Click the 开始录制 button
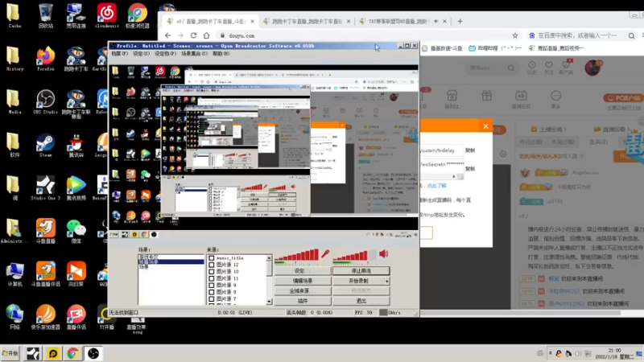644x362 pixels. click(358, 281)
